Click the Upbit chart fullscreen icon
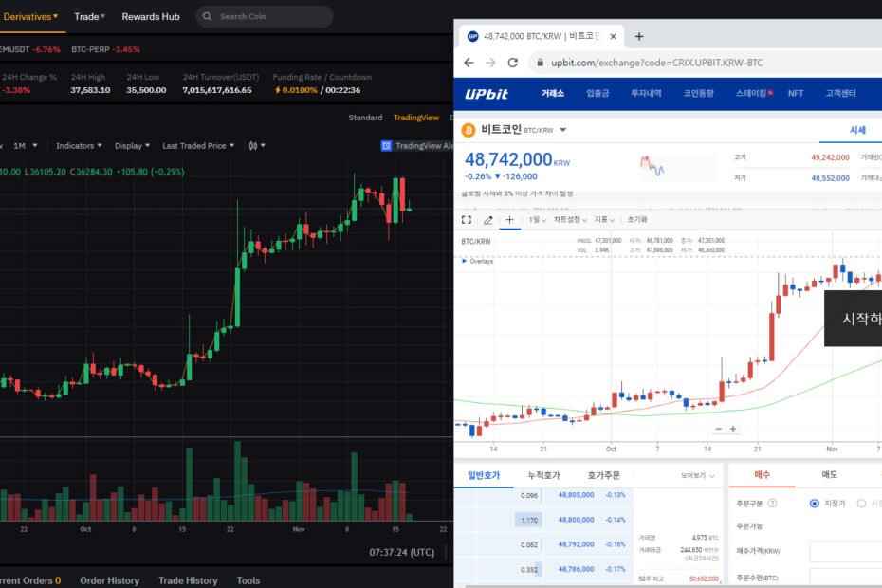Image resolution: width=882 pixels, height=588 pixels. (467, 219)
